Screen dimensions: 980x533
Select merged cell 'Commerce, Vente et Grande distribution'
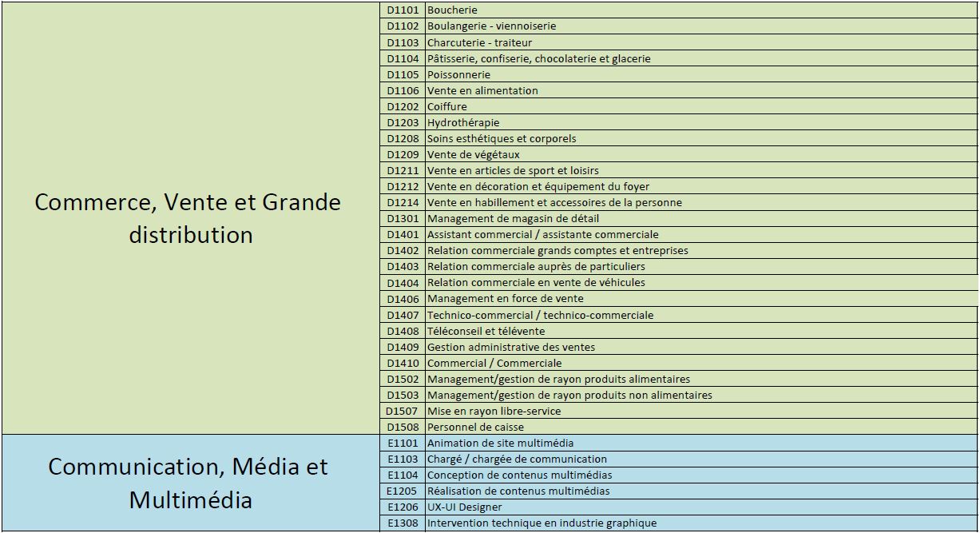(x=190, y=218)
